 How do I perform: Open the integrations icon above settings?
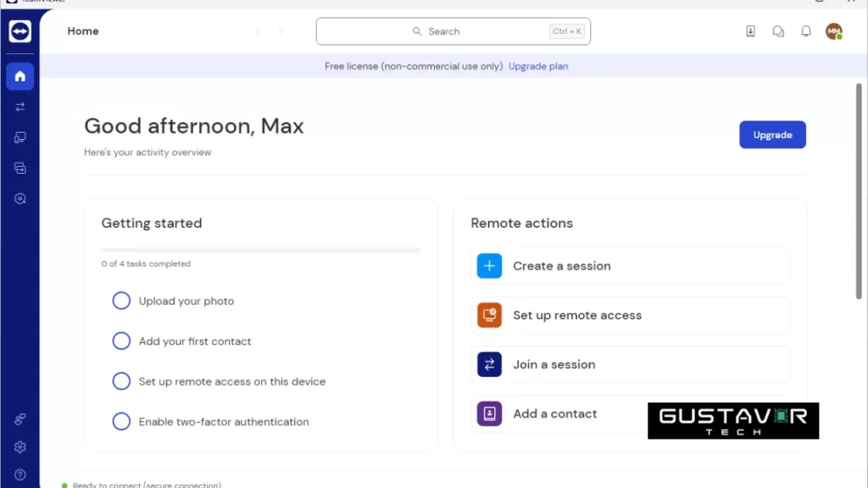[x=20, y=419]
